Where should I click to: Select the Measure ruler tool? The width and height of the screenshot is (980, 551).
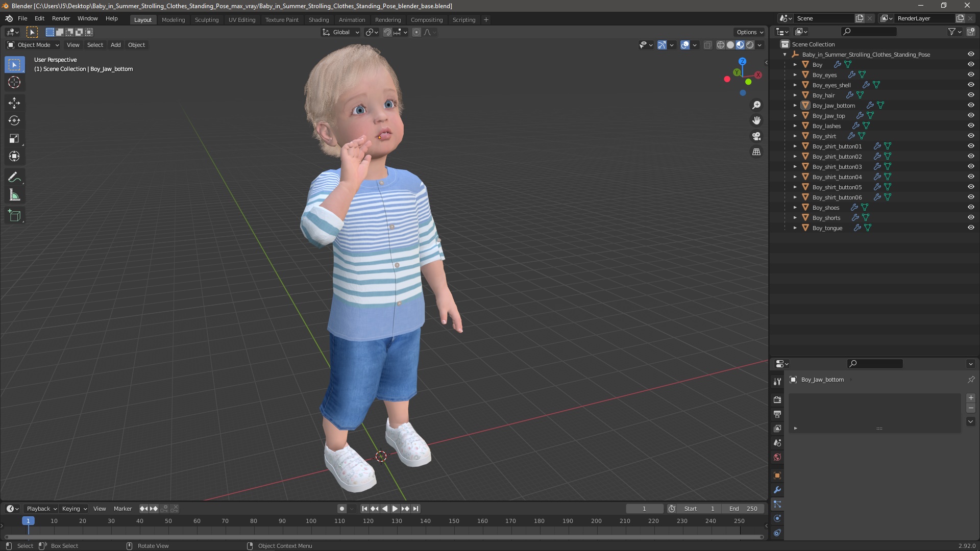click(x=14, y=195)
